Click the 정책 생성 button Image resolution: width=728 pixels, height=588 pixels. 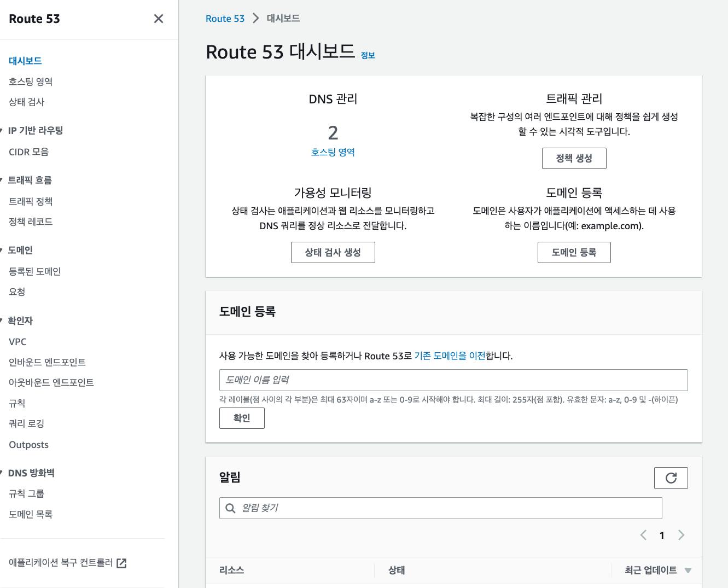pyautogui.click(x=574, y=158)
